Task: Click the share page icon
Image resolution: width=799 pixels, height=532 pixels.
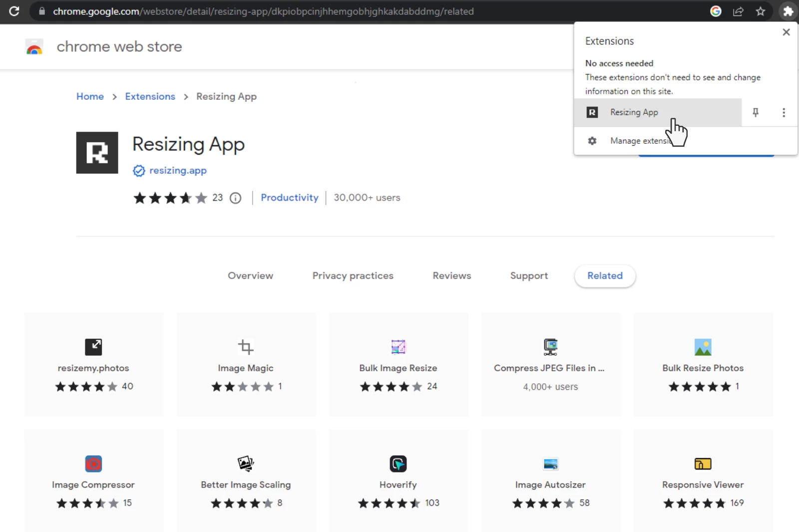Action: tap(738, 11)
